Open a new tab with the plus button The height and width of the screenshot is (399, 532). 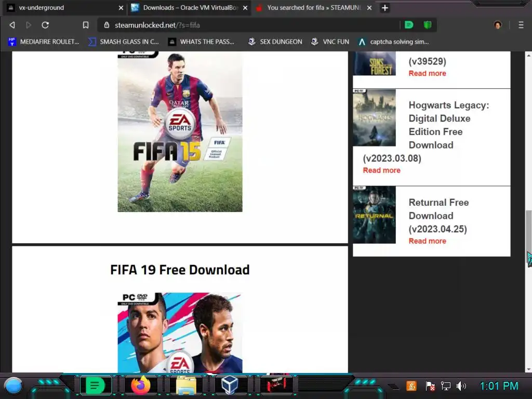385,8
